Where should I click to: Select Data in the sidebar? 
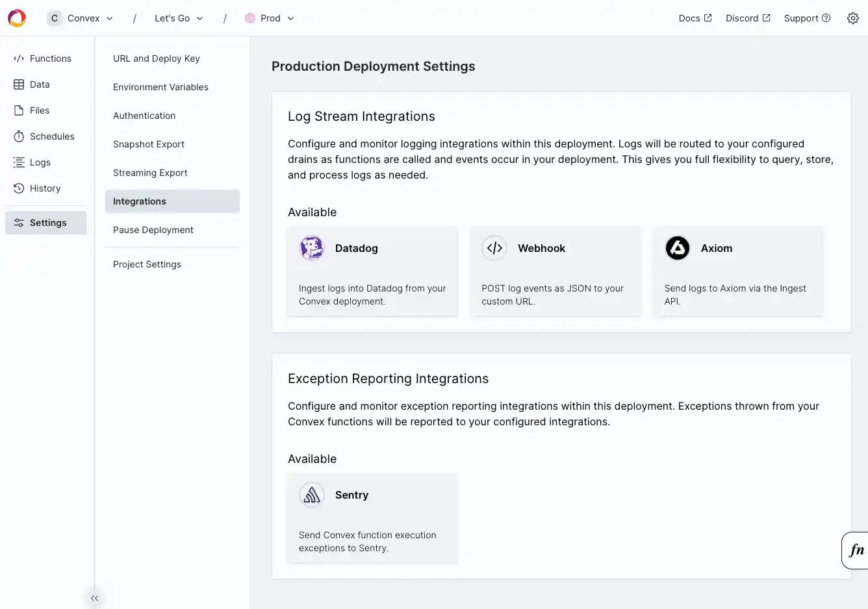click(39, 84)
